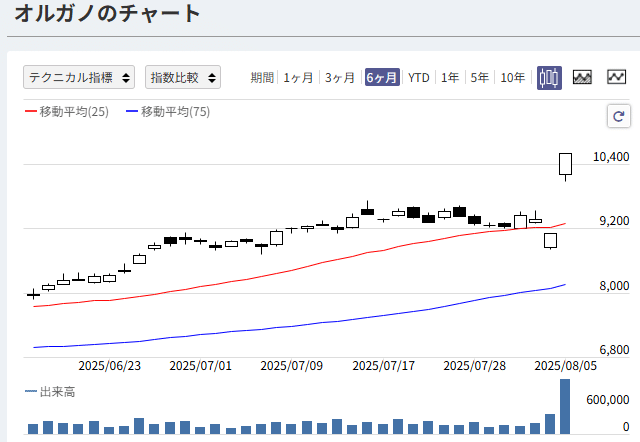Toggle the 出来高 volume legend entry
The image size is (640, 442).
[x=50, y=392]
